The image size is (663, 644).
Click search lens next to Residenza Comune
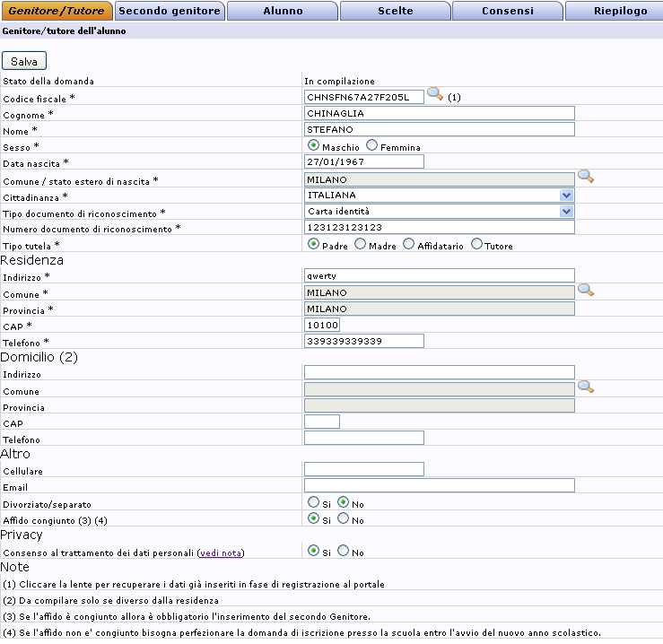point(585,290)
